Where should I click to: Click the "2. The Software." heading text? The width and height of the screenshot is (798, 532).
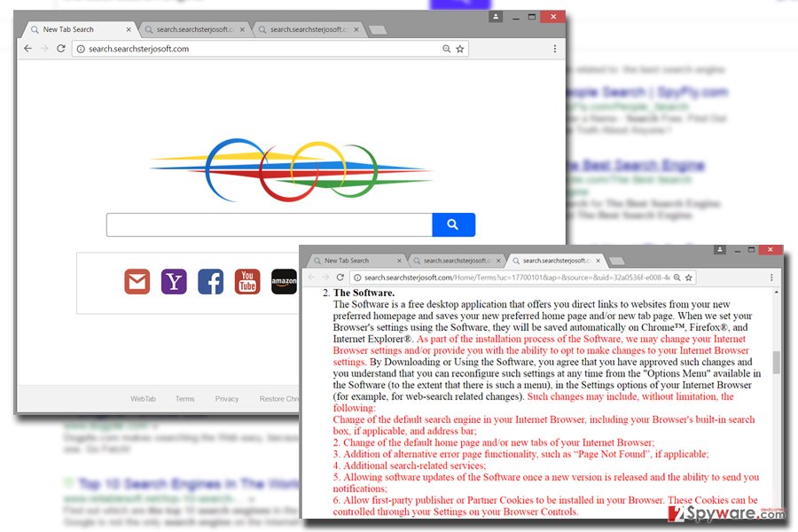[358, 293]
